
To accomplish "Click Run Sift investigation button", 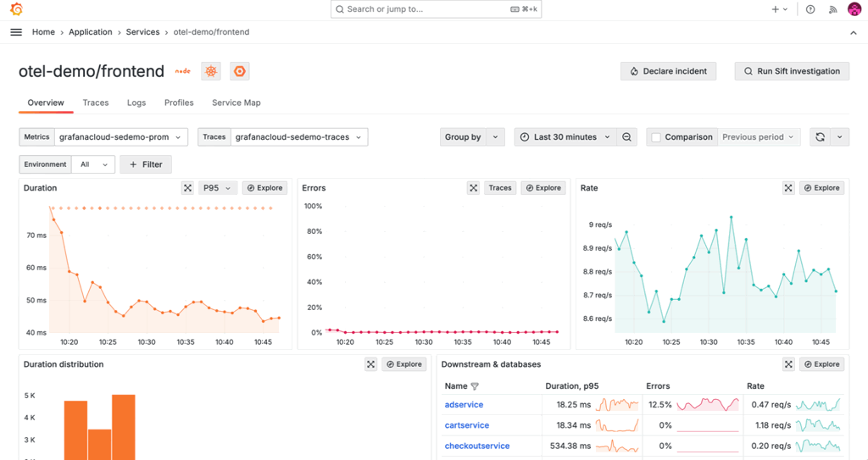I will (792, 71).
